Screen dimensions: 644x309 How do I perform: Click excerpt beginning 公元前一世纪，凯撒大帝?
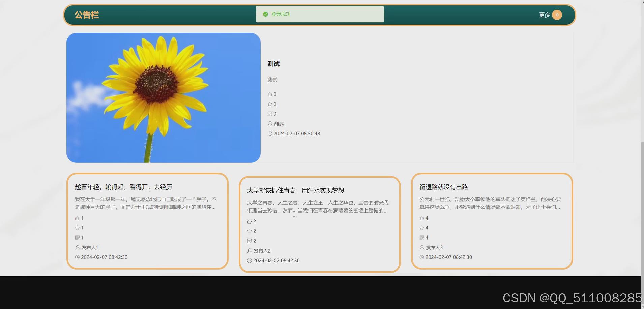pyautogui.click(x=490, y=203)
